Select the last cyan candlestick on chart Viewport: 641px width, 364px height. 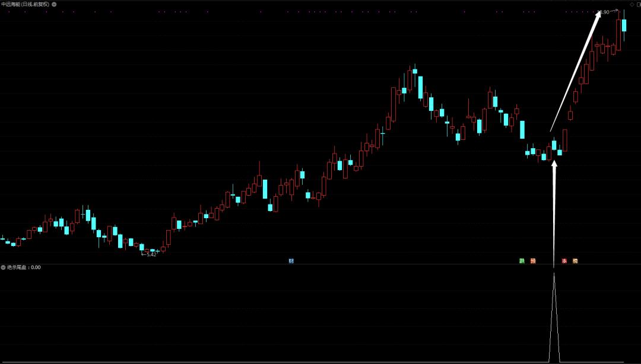(624, 25)
